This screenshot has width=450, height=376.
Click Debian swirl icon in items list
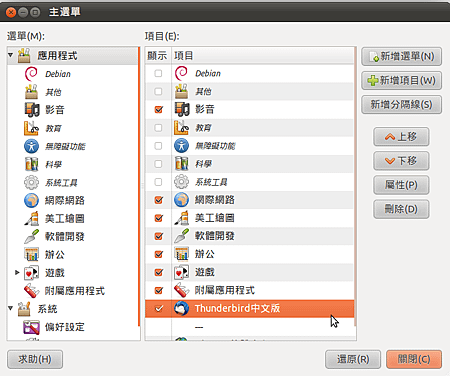pyautogui.click(x=181, y=73)
